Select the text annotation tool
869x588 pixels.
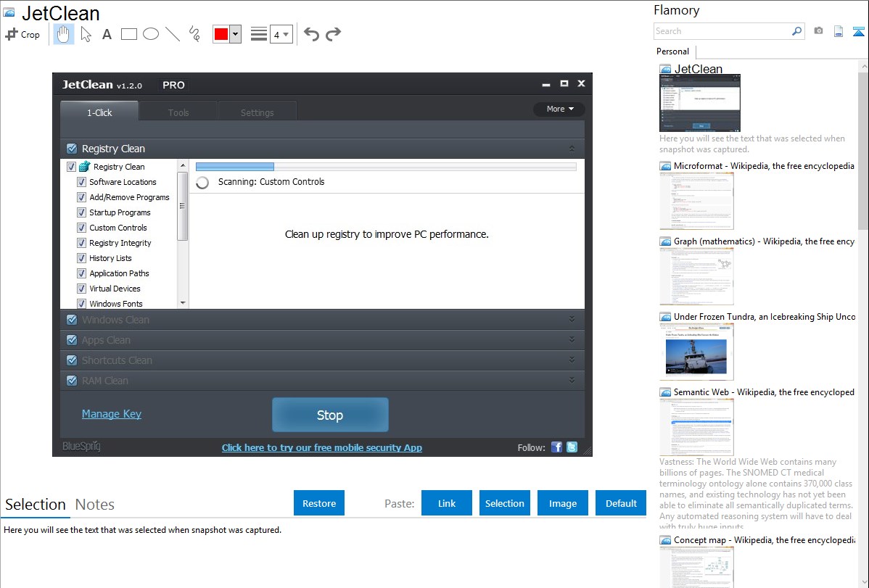pos(107,34)
